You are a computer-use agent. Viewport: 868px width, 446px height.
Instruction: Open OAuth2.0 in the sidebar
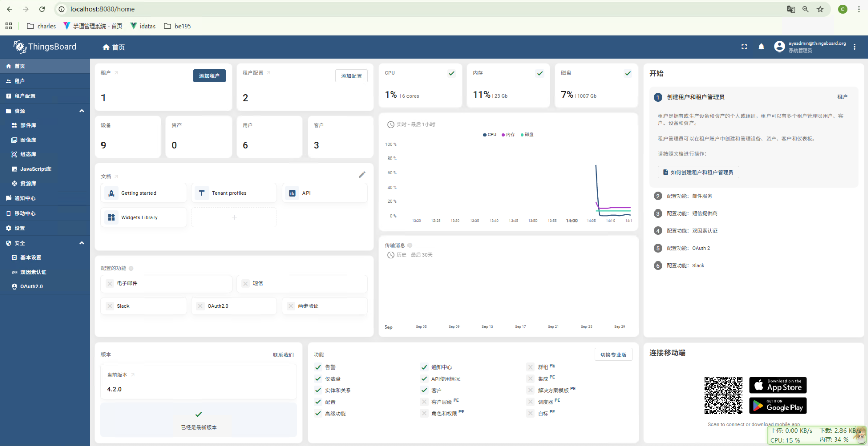point(45,287)
